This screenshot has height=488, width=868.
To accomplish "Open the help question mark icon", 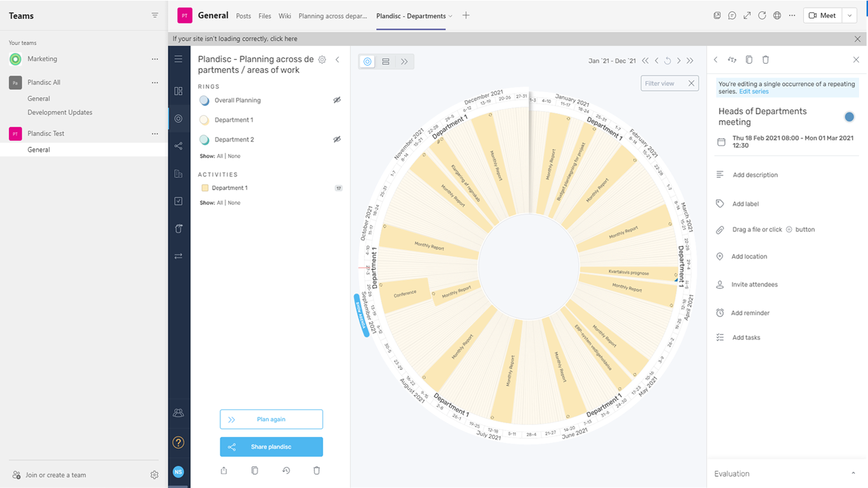I will point(179,442).
